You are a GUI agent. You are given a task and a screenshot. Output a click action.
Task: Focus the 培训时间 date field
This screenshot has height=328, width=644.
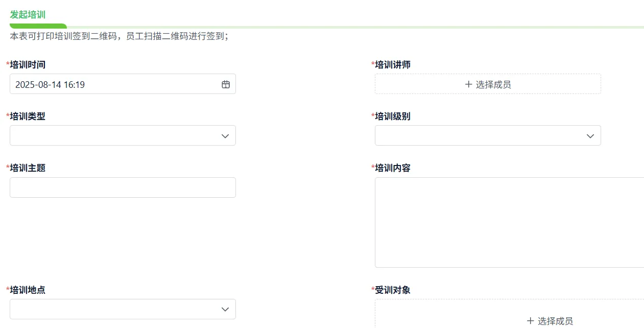pyautogui.click(x=112, y=84)
